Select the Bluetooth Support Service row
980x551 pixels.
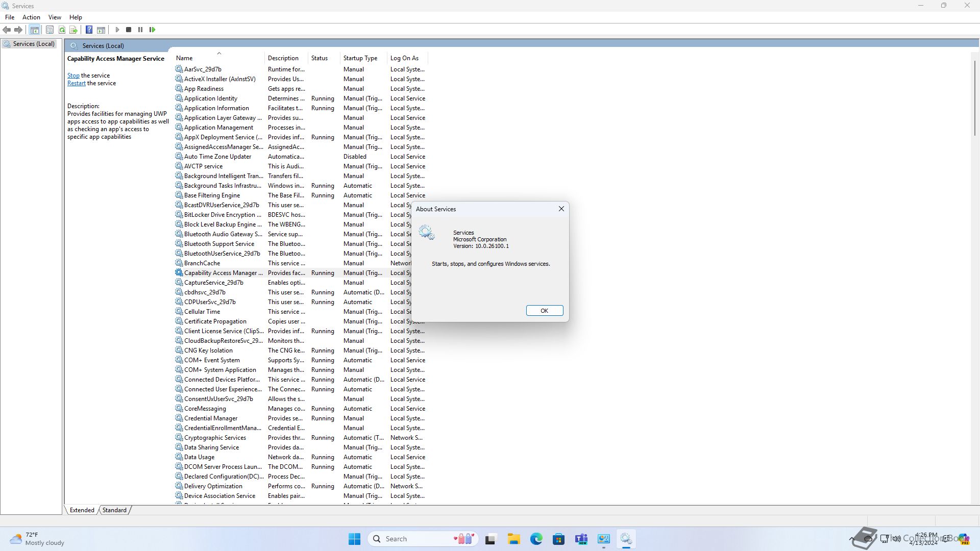coord(293,243)
